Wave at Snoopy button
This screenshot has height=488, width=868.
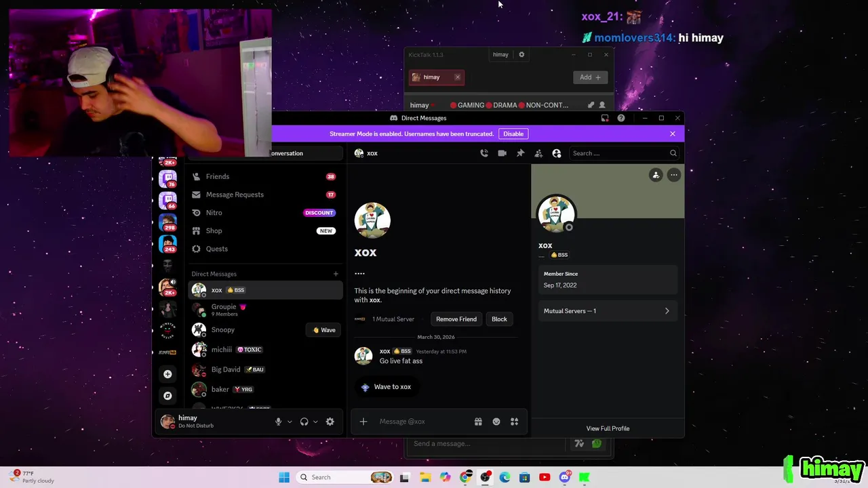[x=324, y=330]
